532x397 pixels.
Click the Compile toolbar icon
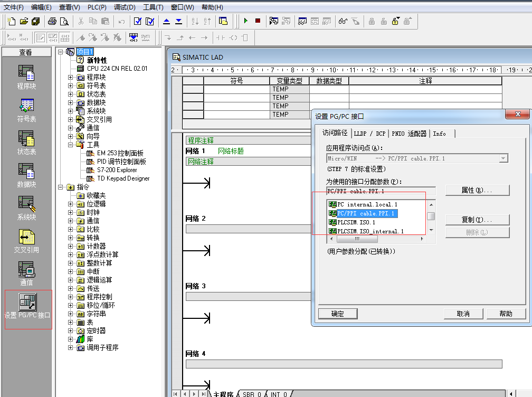coord(137,21)
